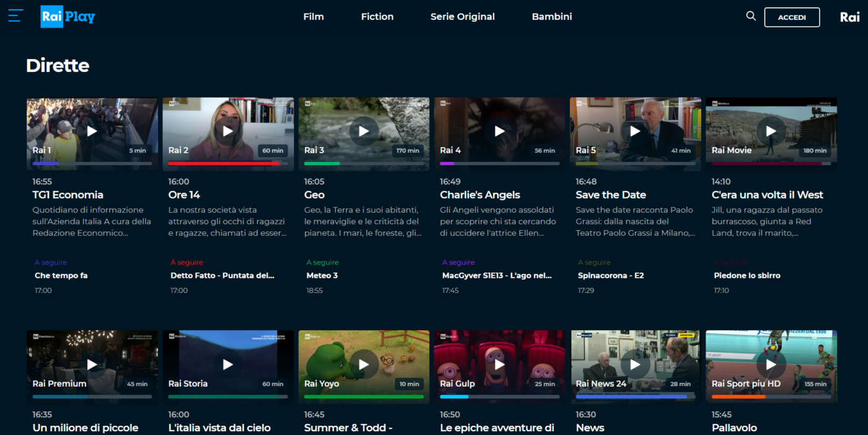Select upcoming Spinacorona - E2
Screen dimensions: 868x435
[611, 276]
